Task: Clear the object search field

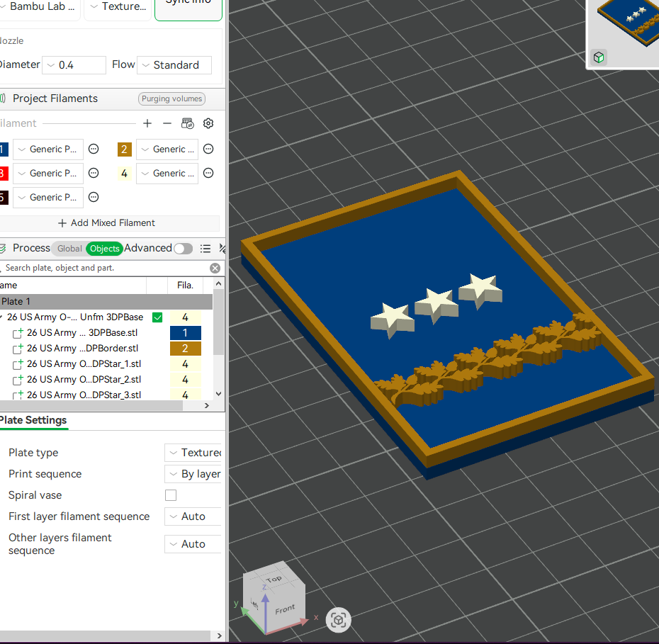Action: (x=215, y=268)
